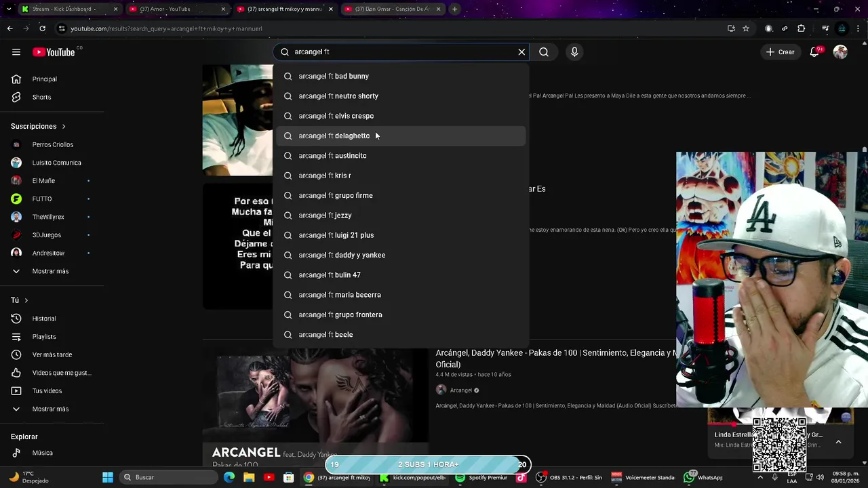The image size is (868, 488).
Task: Choose suggestion arcangel ft grupo firme
Action: click(401, 195)
